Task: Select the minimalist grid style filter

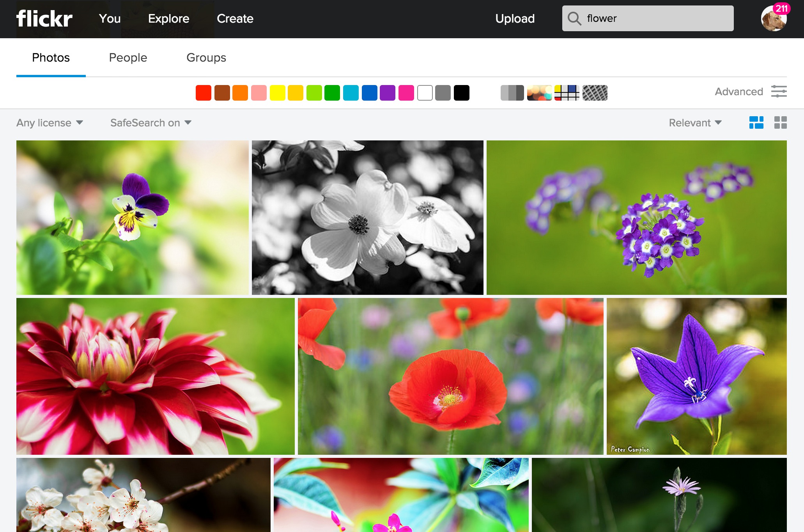Action: (567, 93)
